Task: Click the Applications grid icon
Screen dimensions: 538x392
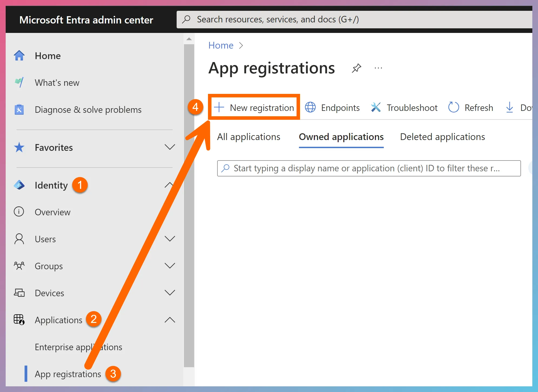Action: 19,320
